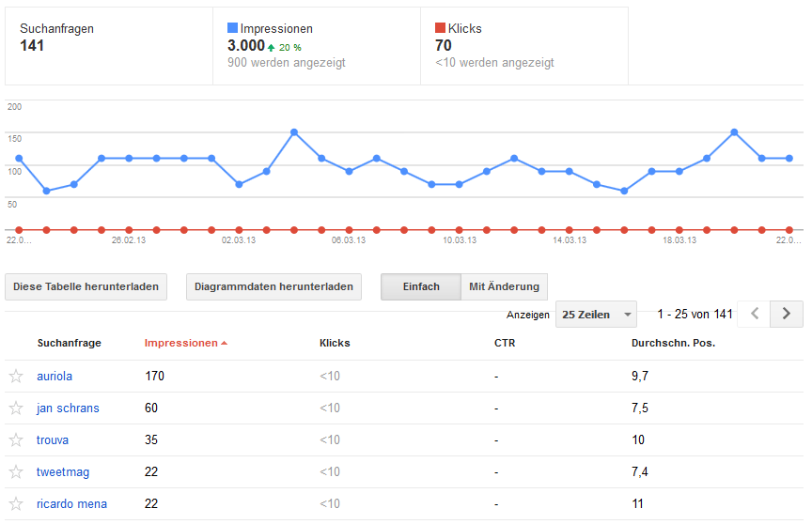Click average position 11 for ricardo mena

[637, 504]
